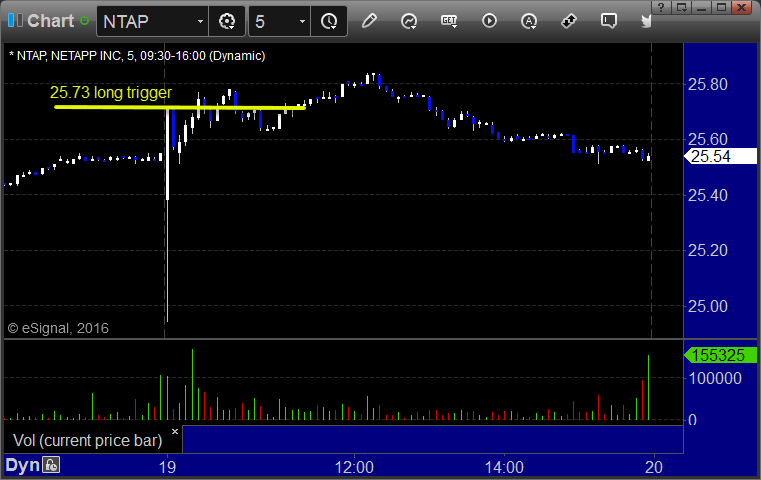Open the help question mark button

coord(661,7)
